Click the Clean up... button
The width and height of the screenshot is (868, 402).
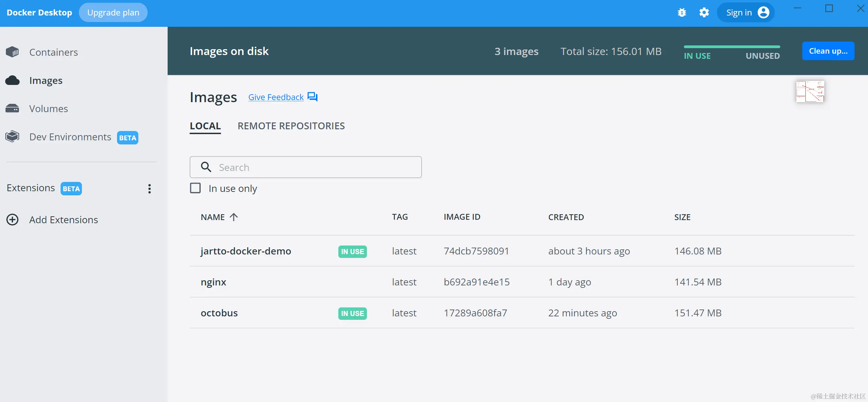pyautogui.click(x=828, y=51)
